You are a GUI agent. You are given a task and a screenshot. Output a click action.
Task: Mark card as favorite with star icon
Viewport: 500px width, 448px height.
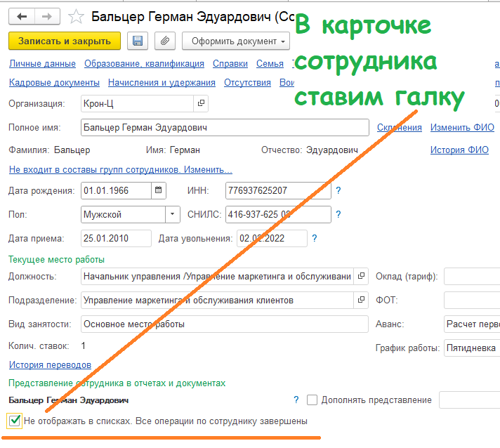pos(76,17)
